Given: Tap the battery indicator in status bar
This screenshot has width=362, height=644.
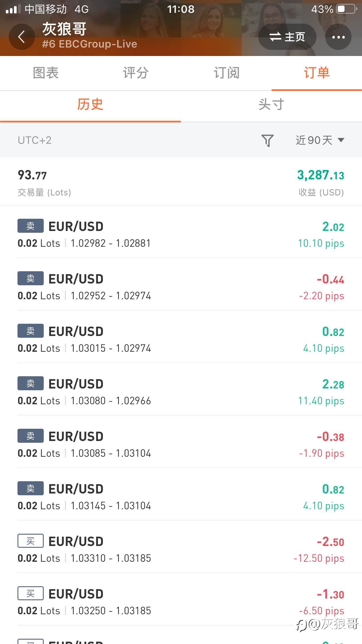Looking at the screenshot, I should [347, 9].
